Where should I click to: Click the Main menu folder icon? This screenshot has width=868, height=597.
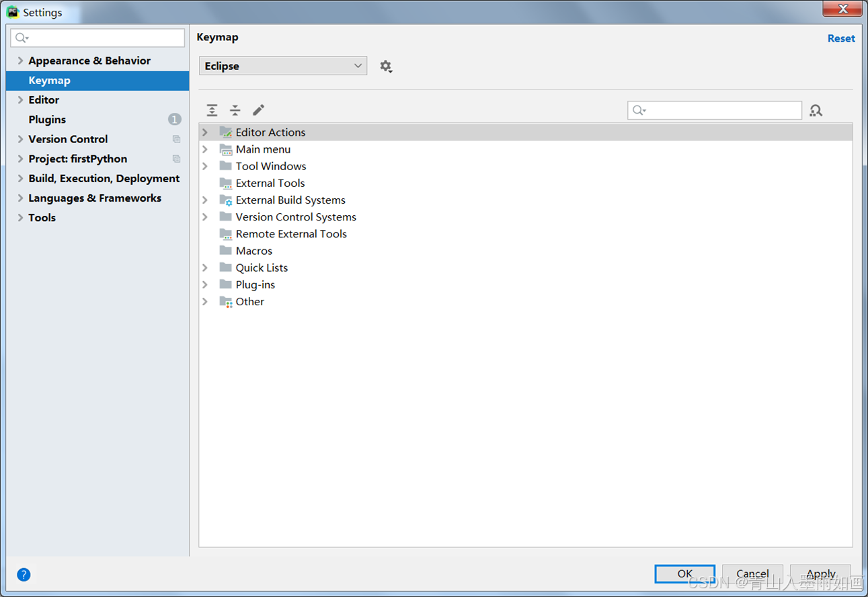point(226,149)
